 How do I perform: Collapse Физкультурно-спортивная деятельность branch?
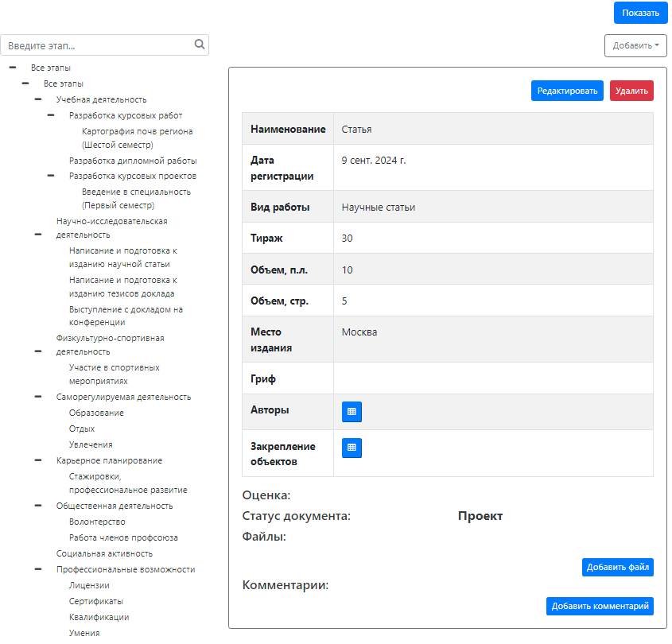click(38, 351)
